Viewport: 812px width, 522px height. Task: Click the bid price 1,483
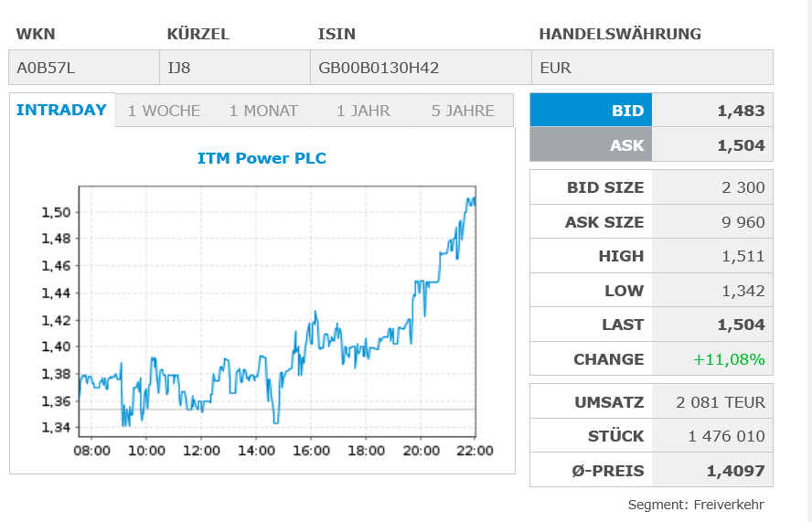tap(741, 111)
